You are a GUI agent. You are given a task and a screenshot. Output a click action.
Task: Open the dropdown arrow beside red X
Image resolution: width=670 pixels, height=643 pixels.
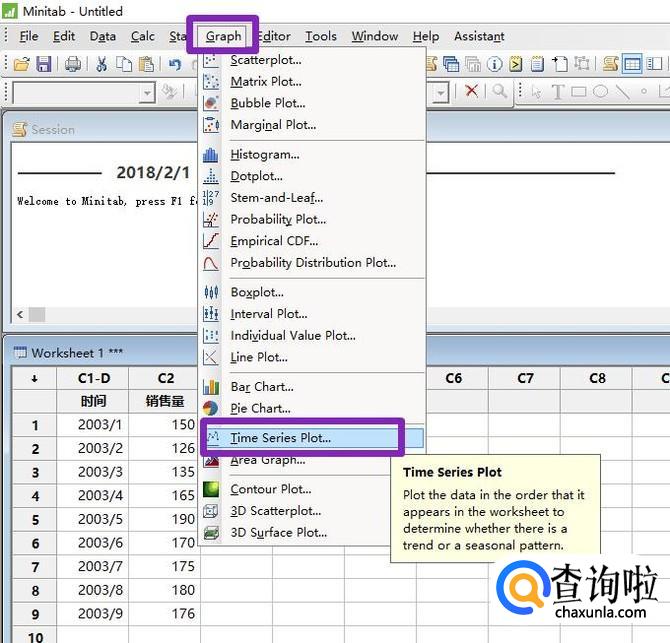point(441,93)
